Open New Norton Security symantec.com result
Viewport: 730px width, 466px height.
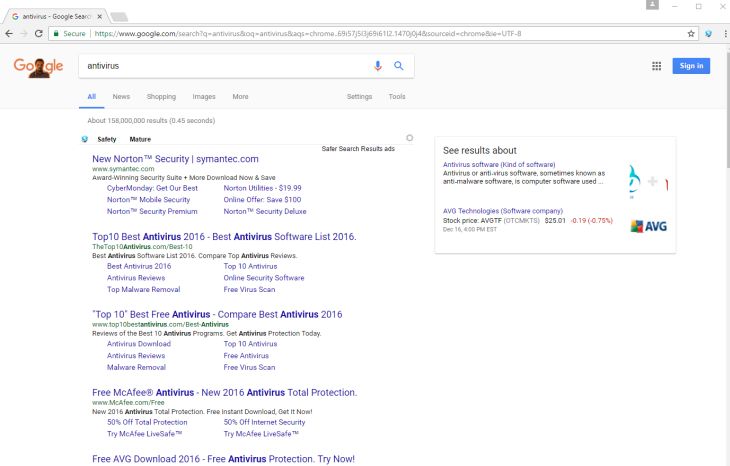175,159
